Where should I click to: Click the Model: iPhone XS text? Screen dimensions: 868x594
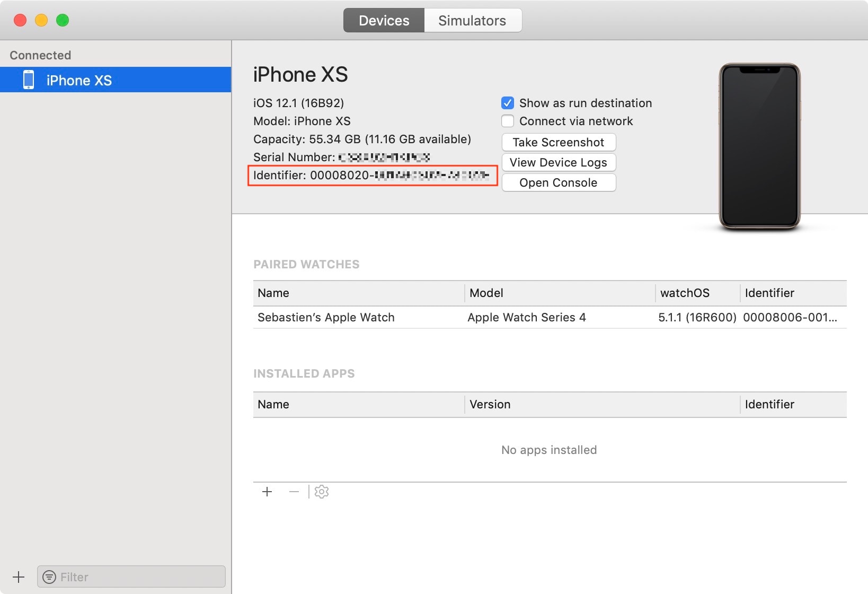click(302, 121)
